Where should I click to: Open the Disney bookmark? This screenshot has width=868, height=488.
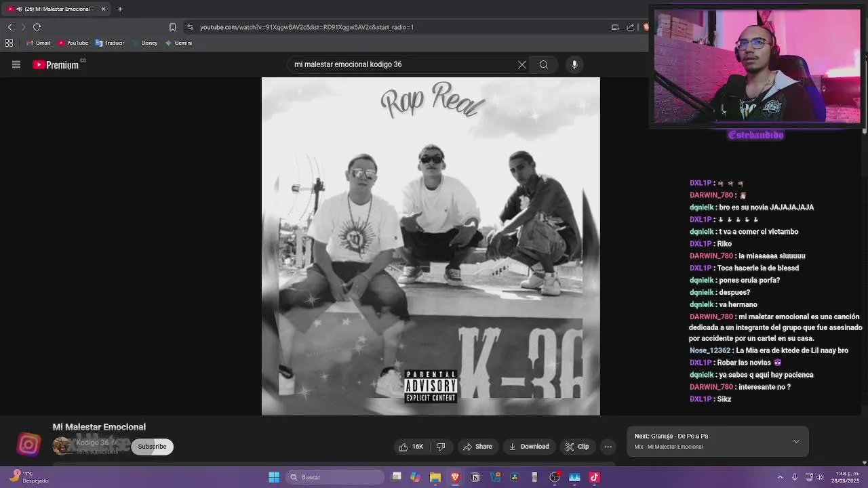pyautogui.click(x=145, y=43)
